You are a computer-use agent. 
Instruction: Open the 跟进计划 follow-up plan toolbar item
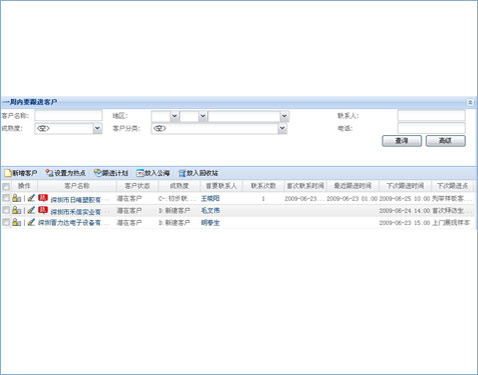111,173
